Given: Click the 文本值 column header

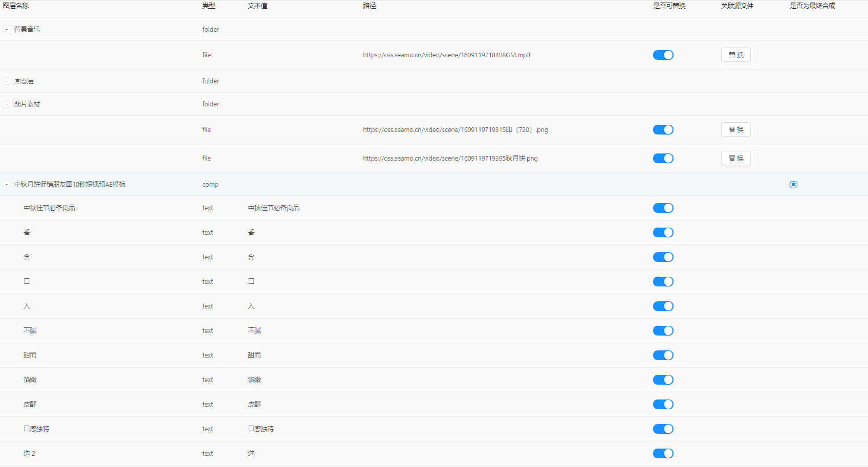Looking at the screenshot, I should [257, 6].
